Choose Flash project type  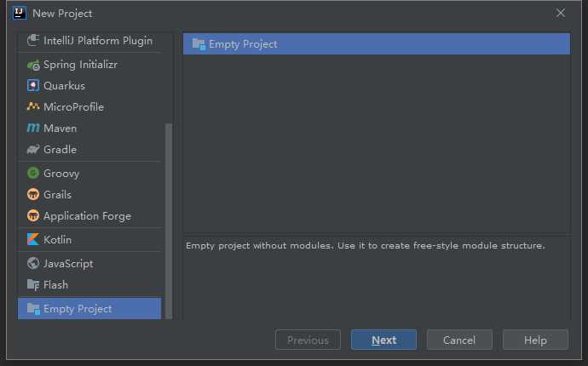click(x=55, y=285)
